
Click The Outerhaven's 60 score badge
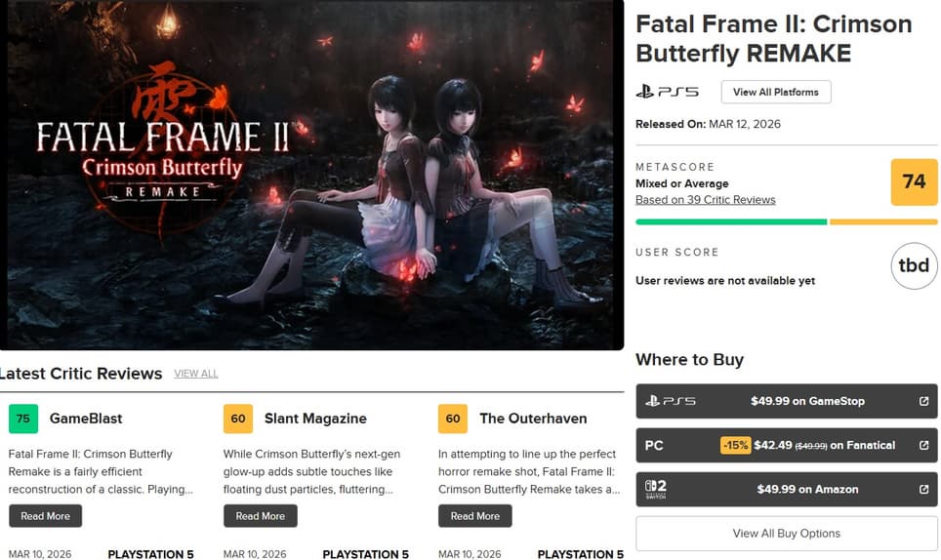[453, 419]
